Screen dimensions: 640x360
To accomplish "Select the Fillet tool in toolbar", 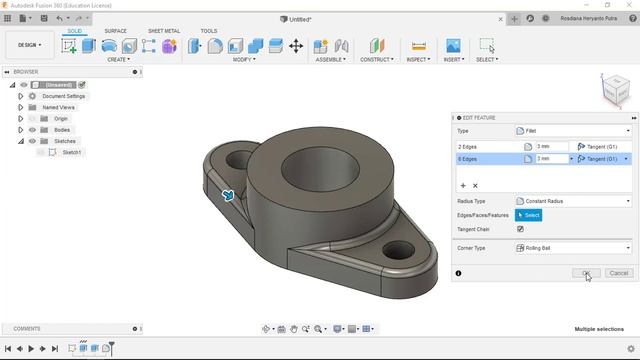I will pos(215,46).
